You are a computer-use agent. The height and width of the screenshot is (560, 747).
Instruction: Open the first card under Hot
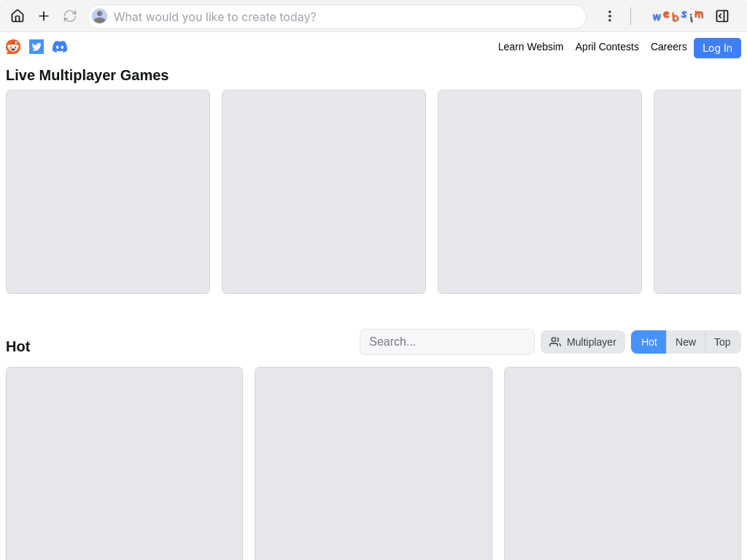pyautogui.click(x=124, y=463)
